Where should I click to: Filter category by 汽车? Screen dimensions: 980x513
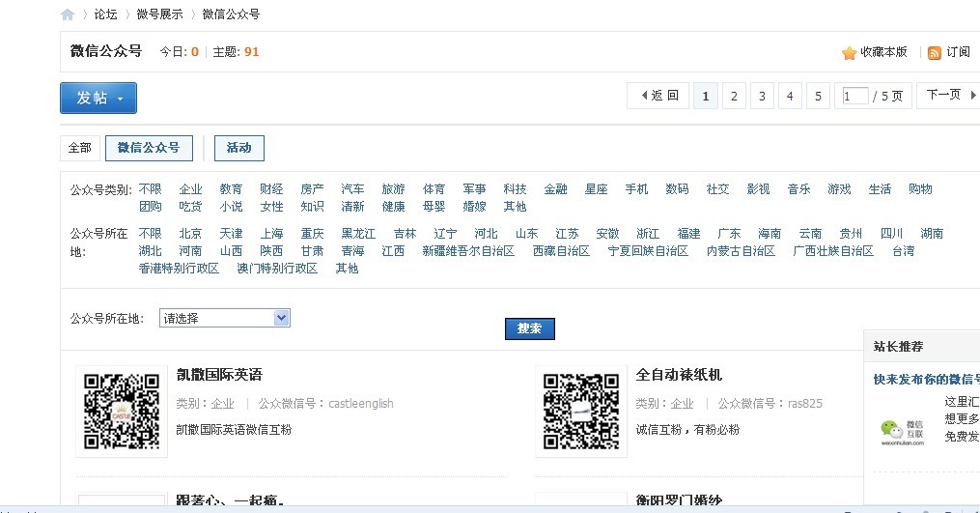[352, 189]
